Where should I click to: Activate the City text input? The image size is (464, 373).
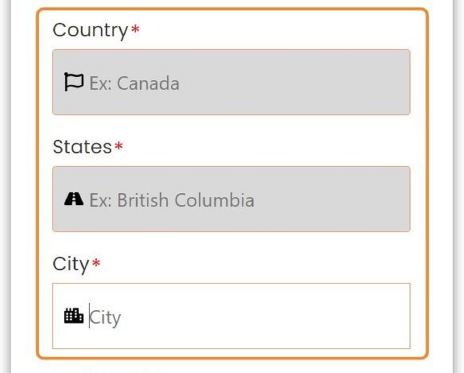231,316
